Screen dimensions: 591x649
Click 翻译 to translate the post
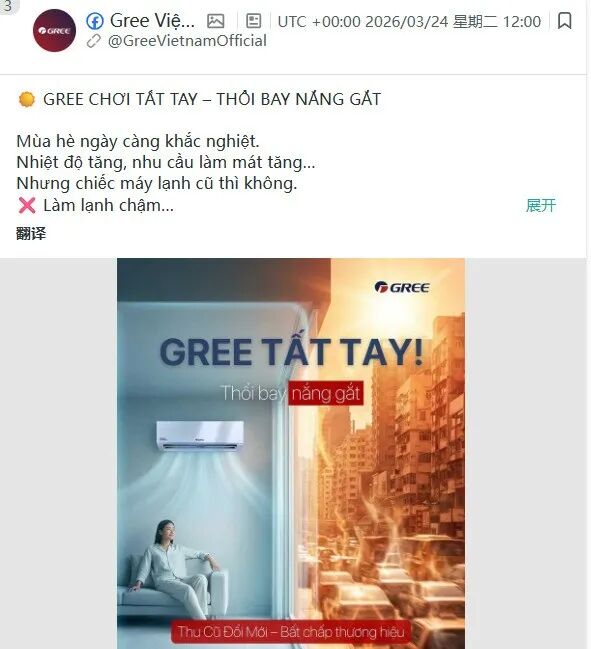click(31, 233)
